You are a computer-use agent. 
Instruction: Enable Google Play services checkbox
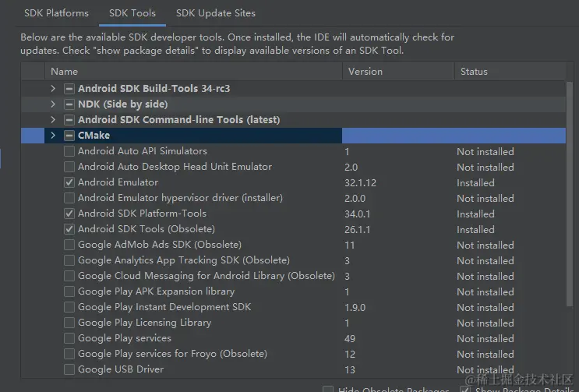click(x=69, y=338)
